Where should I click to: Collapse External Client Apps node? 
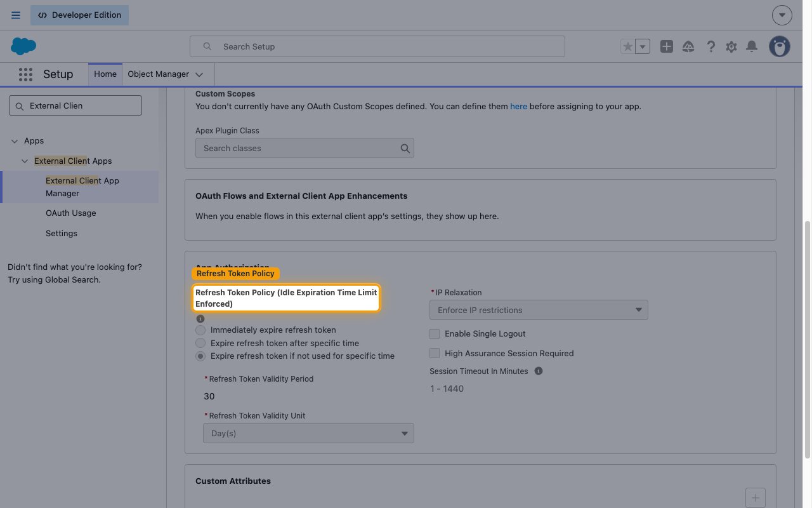point(25,161)
